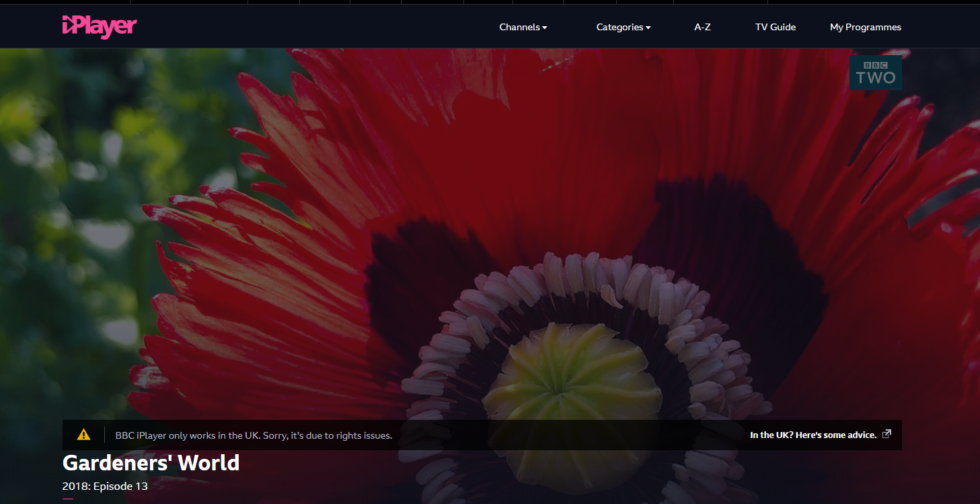Open My Programmes
Screen dimensions: 980x504
tap(866, 28)
